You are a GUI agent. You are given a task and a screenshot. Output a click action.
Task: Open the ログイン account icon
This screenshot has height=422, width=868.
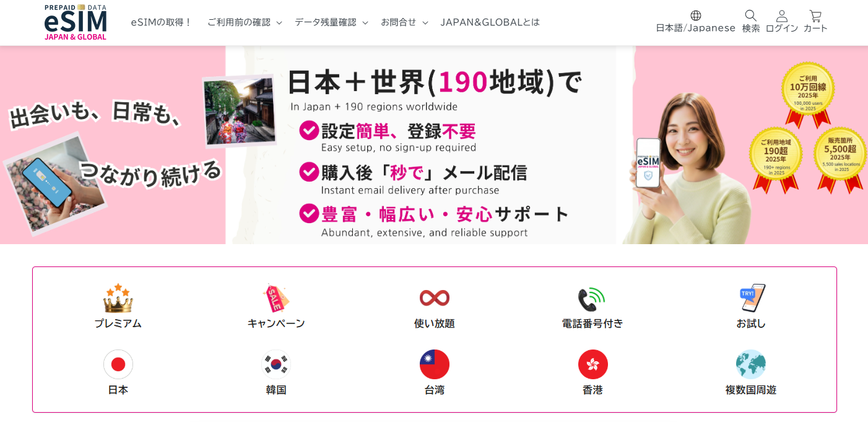(x=782, y=16)
